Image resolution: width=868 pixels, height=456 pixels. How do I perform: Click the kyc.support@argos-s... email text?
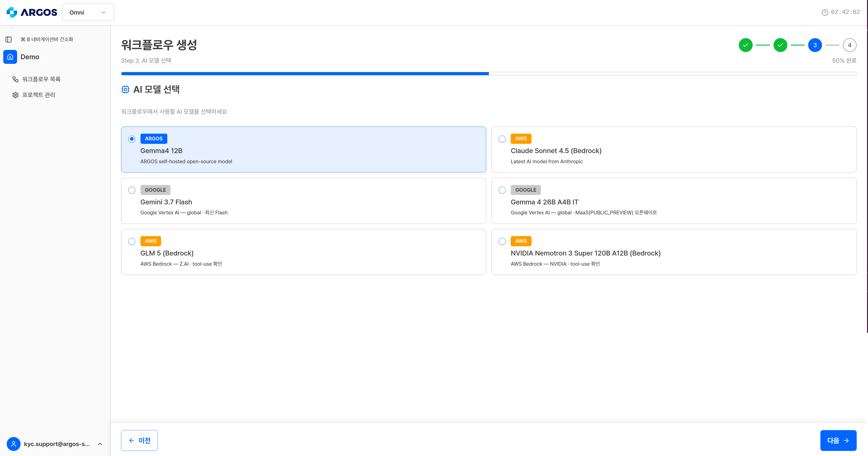click(57, 444)
